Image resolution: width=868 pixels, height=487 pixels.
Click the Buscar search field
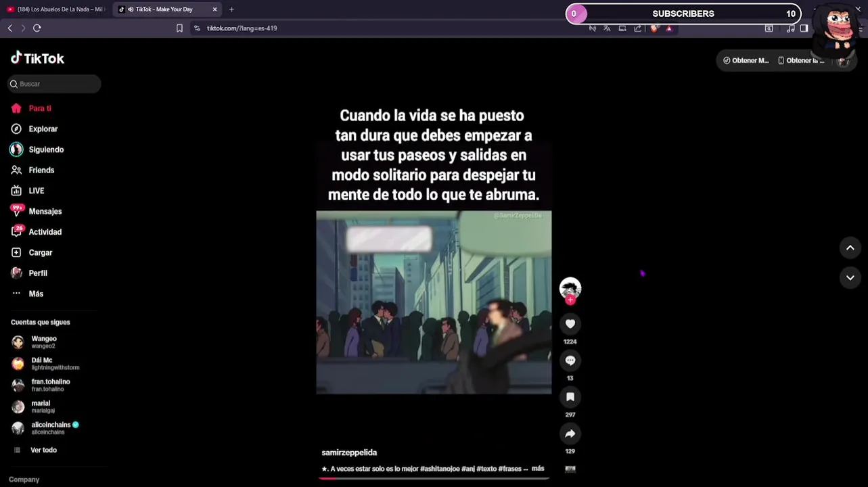[x=54, y=84]
